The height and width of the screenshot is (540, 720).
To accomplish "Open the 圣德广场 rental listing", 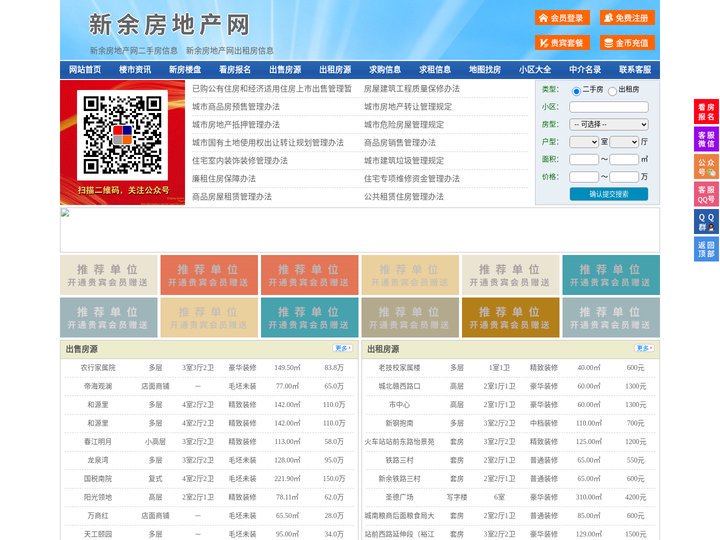I will [x=399, y=497].
